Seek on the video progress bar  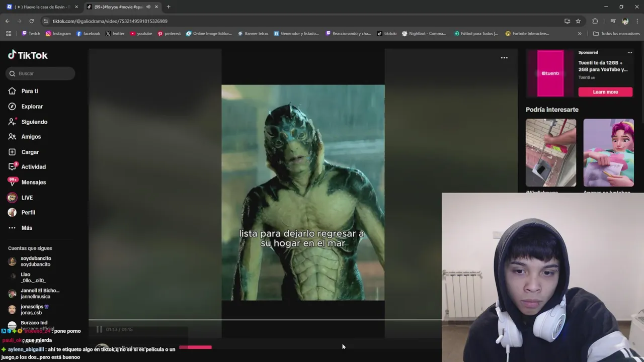(x=265, y=319)
